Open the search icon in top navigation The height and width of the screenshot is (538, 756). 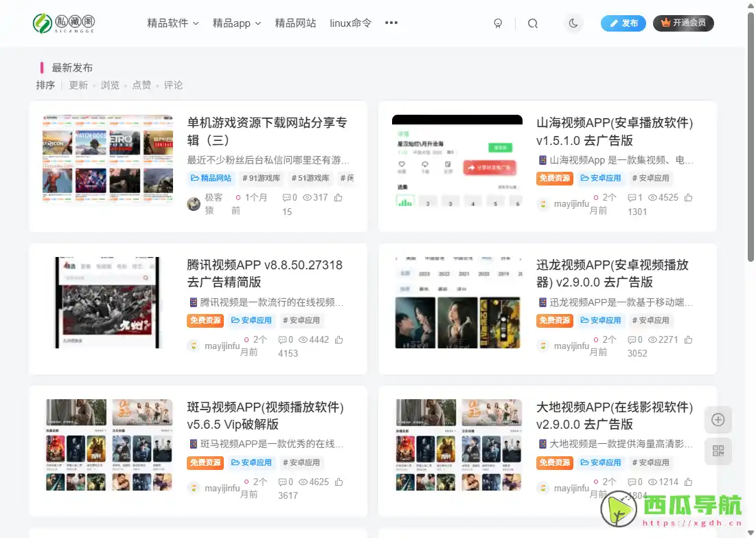tap(533, 23)
